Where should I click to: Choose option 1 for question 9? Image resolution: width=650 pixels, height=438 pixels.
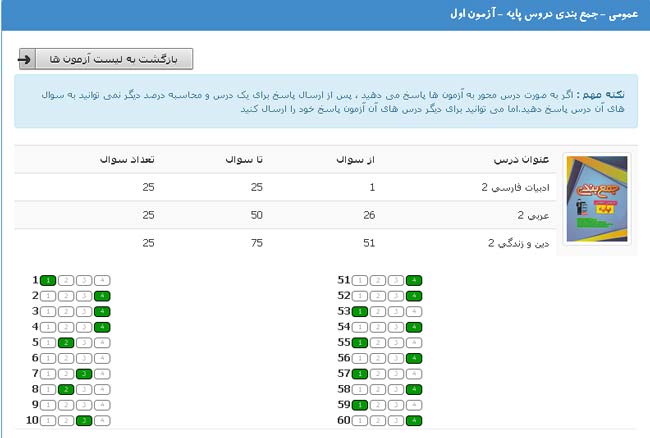[x=47, y=405]
